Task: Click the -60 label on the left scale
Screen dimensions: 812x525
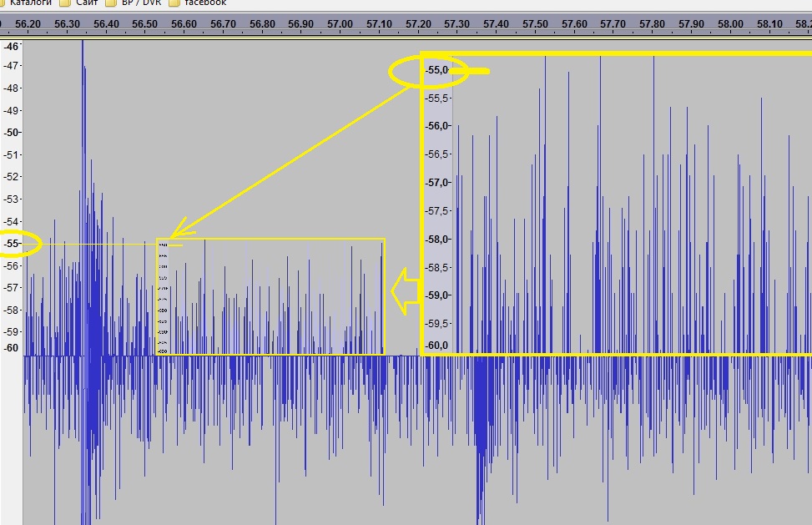Action: (x=12, y=348)
